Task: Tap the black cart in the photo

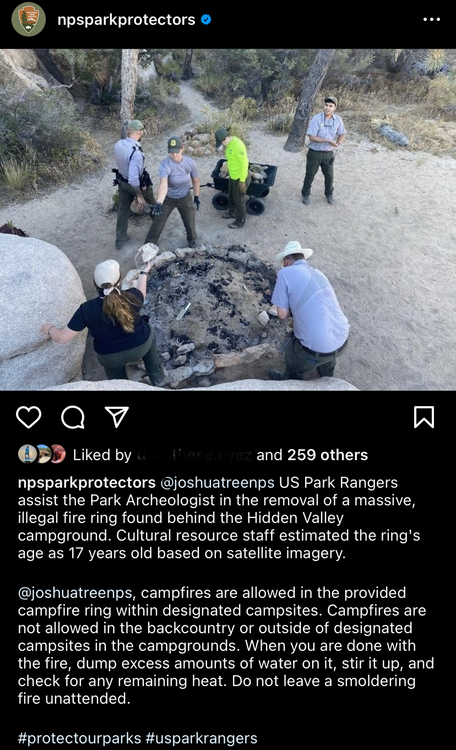Action: [x=244, y=186]
